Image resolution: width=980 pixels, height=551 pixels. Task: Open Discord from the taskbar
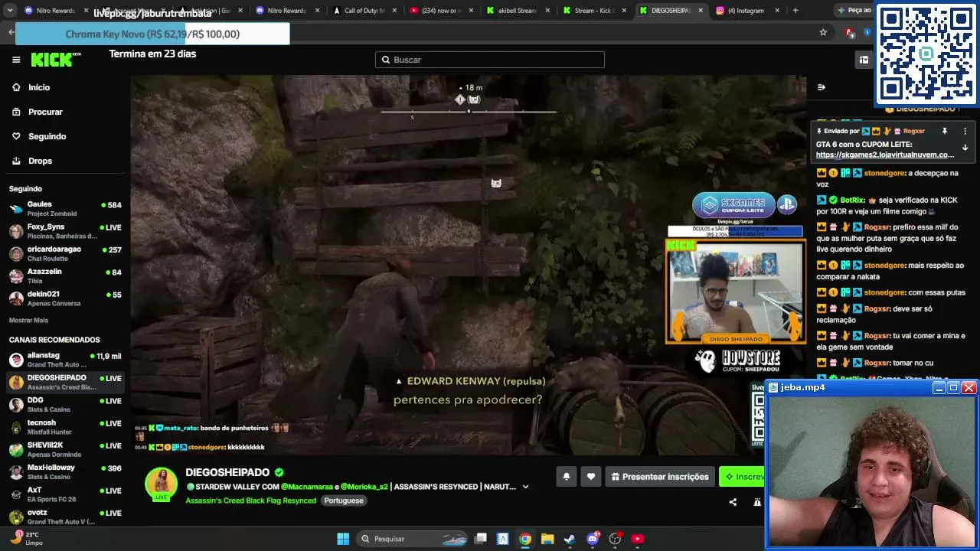(593, 539)
